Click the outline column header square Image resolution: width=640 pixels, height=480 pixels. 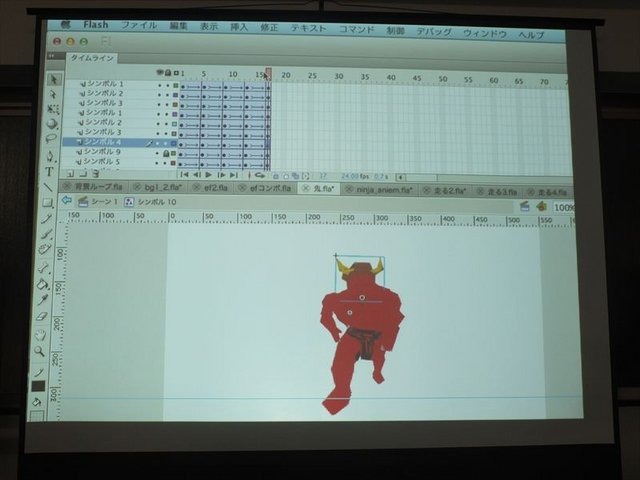click(x=176, y=73)
